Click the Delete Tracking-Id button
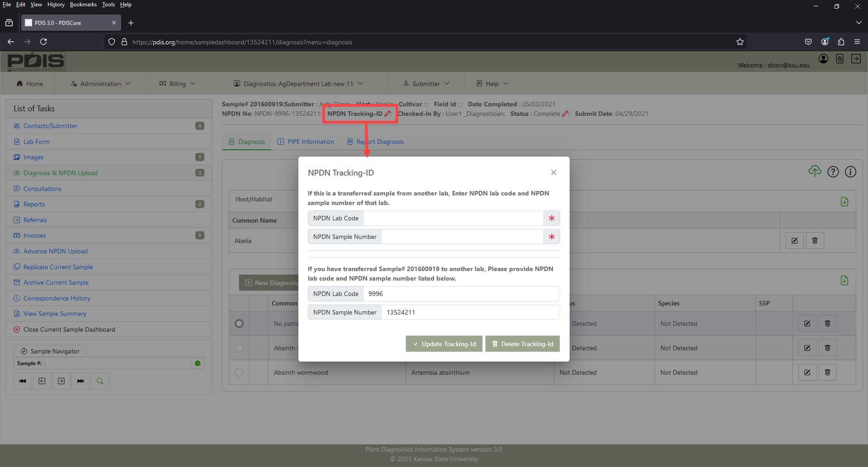 [522, 344]
